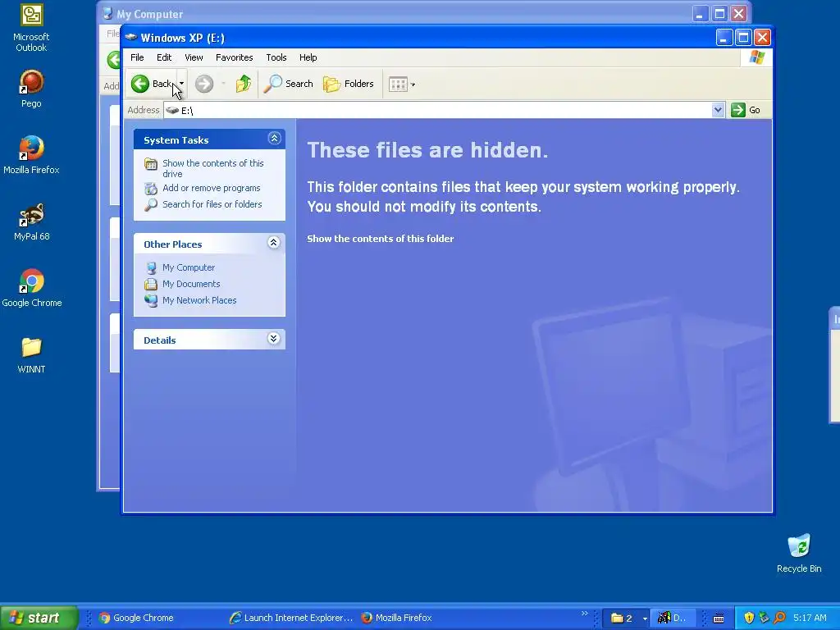Open the Help menu
Image resolution: width=840 pixels, height=630 pixels.
tap(308, 57)
